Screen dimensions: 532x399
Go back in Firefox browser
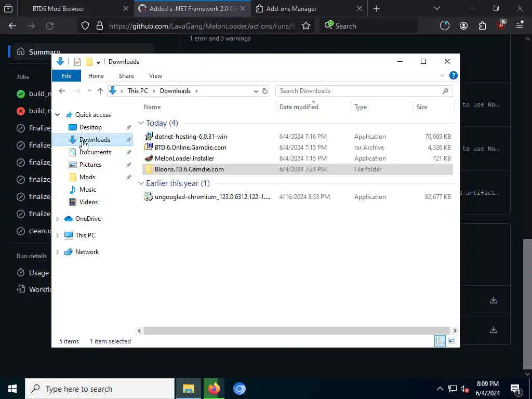[12, 26]
